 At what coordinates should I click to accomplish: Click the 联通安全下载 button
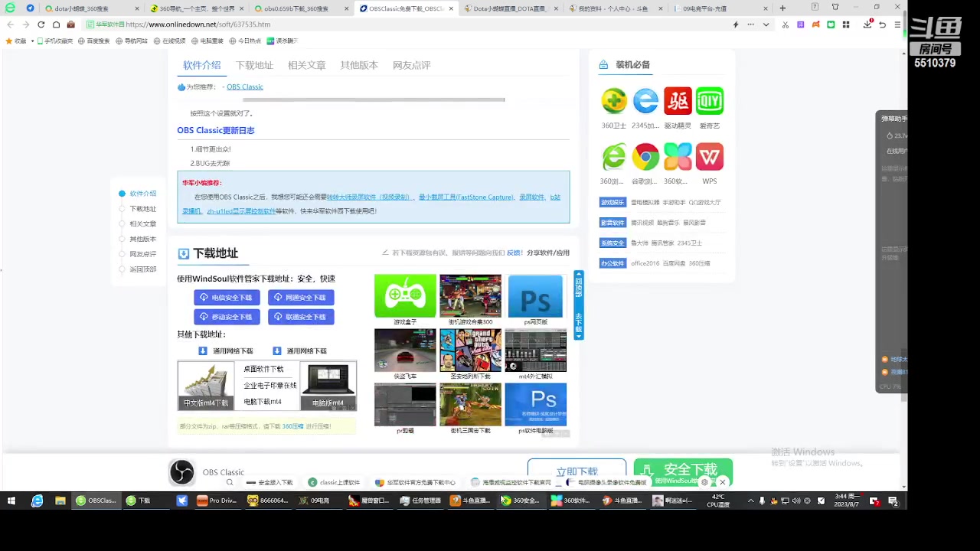tap(300, 317)
